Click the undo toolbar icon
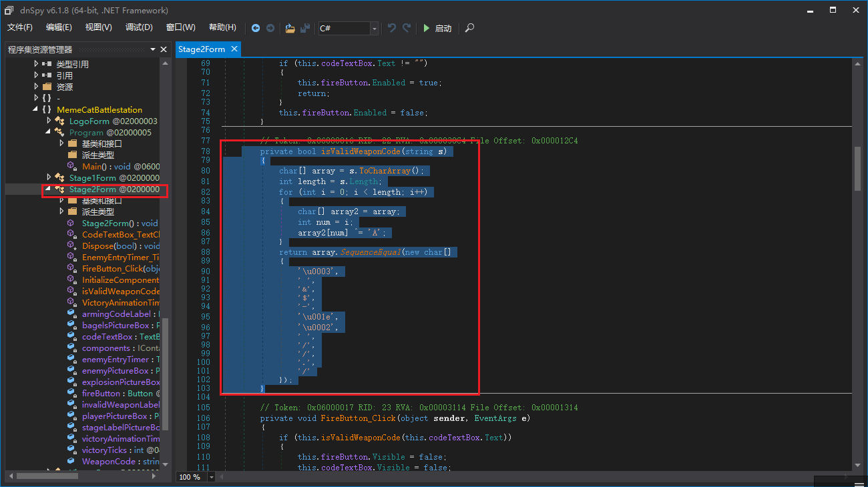868x487 pixels. [392, 28]
